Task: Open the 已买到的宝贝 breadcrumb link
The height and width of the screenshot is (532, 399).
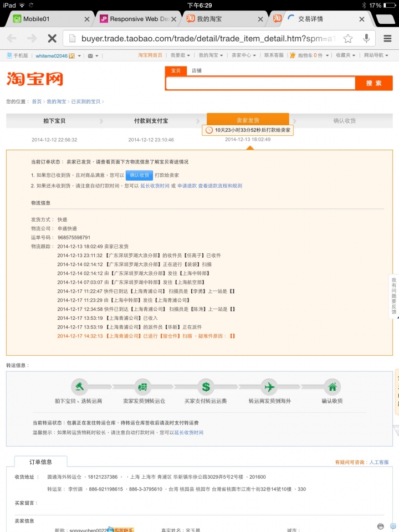Action: (x=86, y=101)
